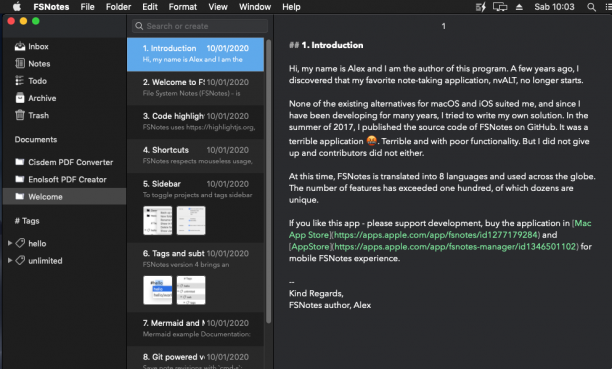This screenshot has width=612, height=369.
Task: Open Notification Center list icon
Action: [x=608, y=7]
